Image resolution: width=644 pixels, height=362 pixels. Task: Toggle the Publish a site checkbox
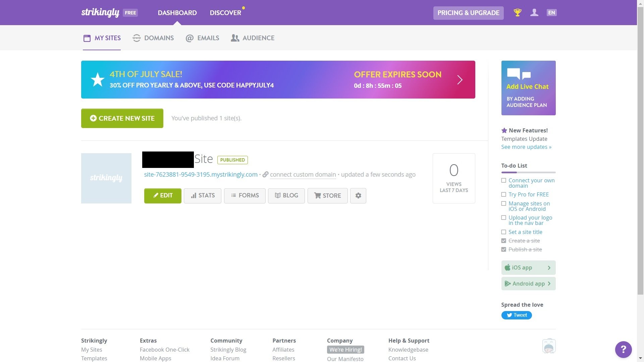point(503,249)
